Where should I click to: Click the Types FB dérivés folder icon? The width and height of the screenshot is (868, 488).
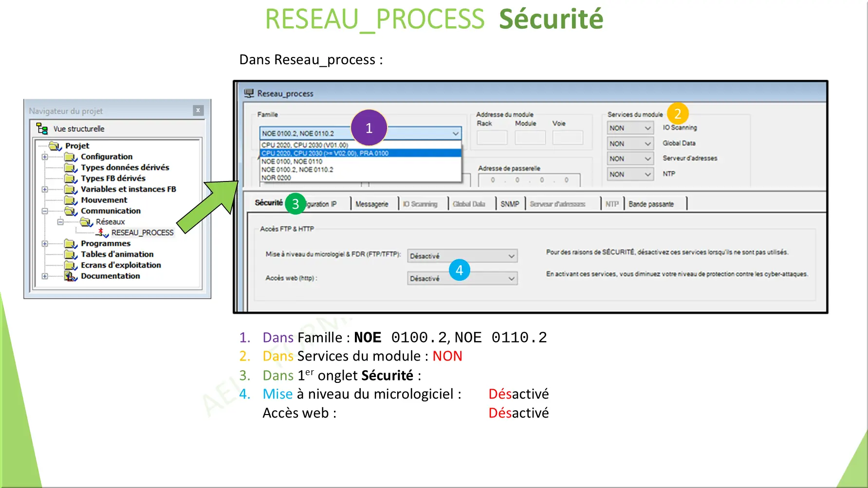point(71,178)
